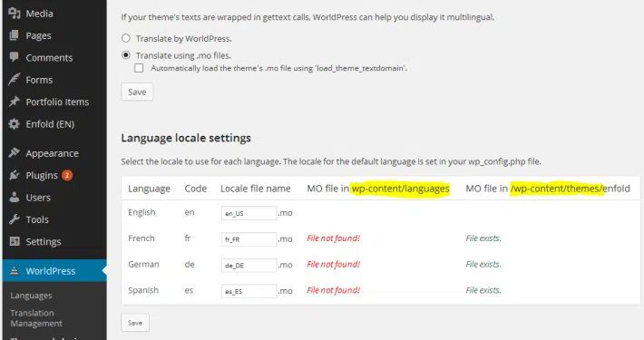Open the Settings menu item

(x=44, y=241)
